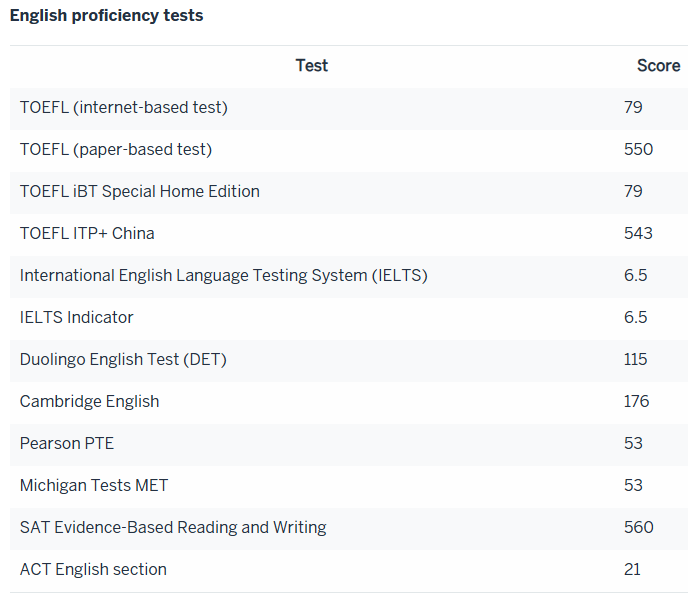
Task: Click the 550 paper-based TOEFL score
Action: point(638,150)
